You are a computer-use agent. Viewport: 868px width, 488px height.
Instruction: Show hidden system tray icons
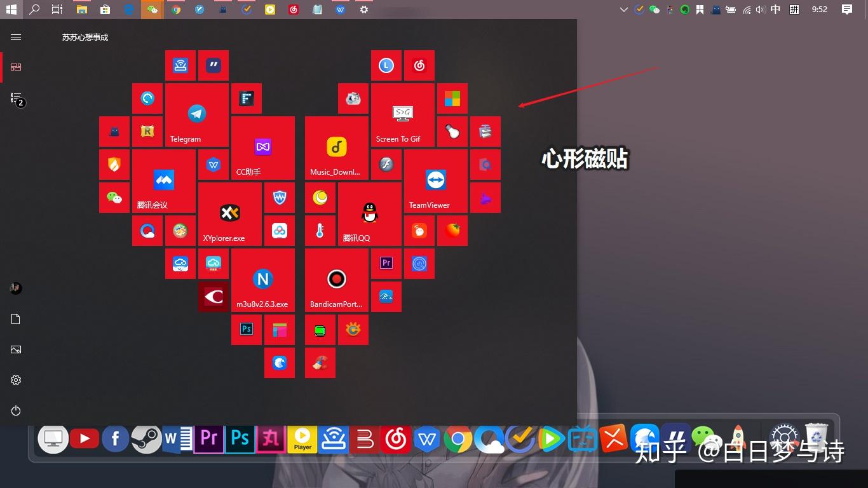click(624, 10)
